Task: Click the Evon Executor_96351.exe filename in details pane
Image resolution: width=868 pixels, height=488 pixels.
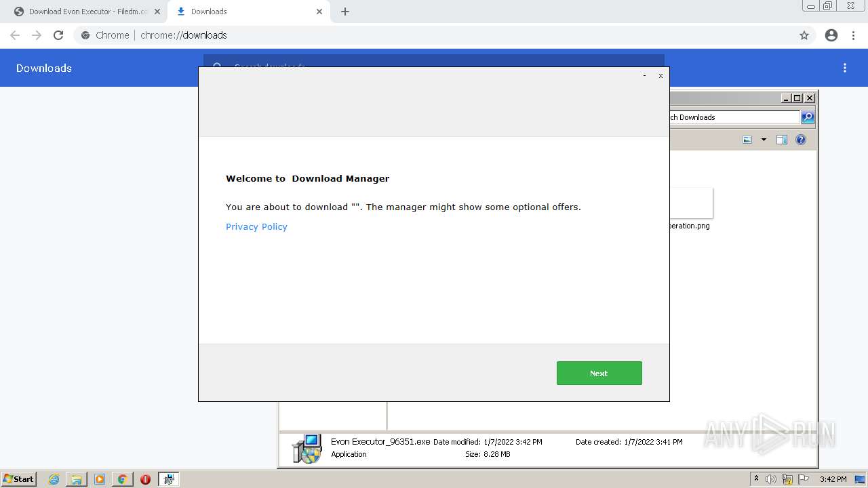Action: pyautogui.click(x=380, y=441)
